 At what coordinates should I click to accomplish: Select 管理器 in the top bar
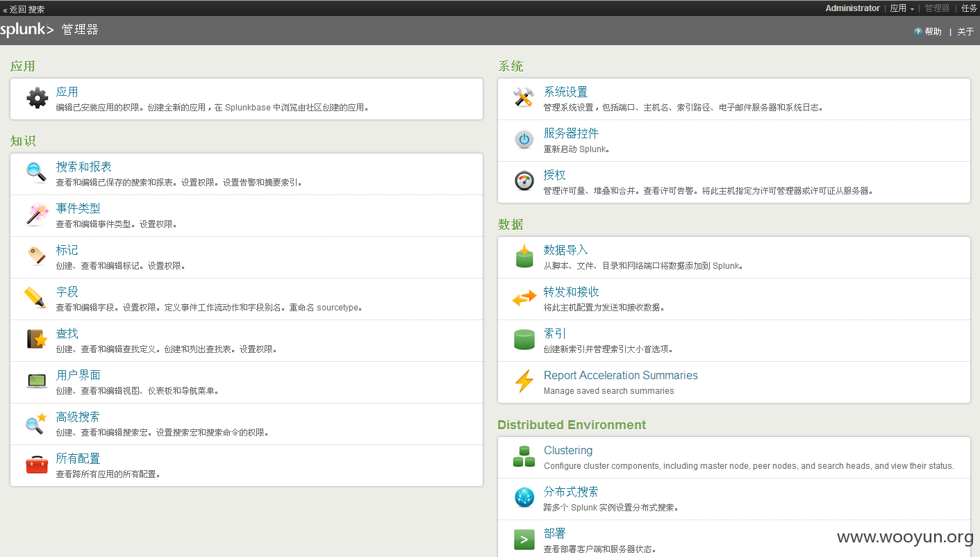click(x=937, y=8)
